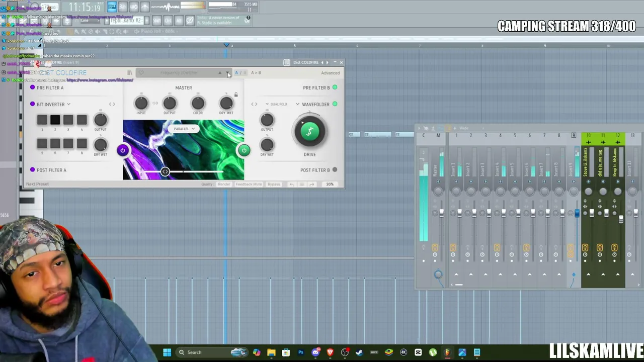The image size is (644, 362).
Task: Select mixer track 1 header
Action: [456, 136]
